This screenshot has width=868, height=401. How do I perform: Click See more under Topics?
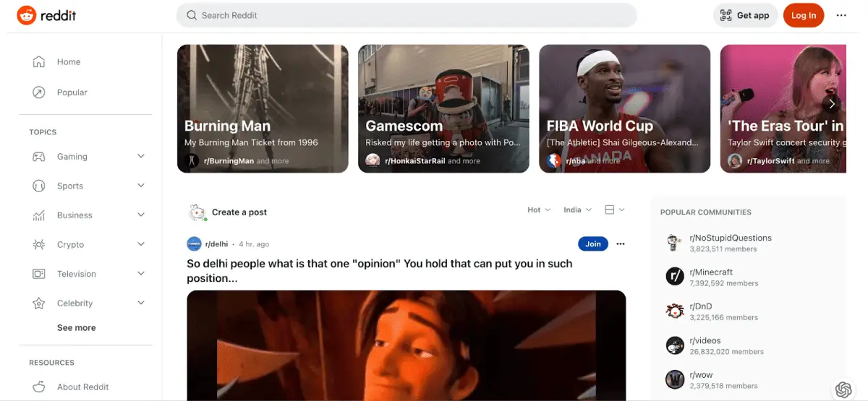[77, 328]
